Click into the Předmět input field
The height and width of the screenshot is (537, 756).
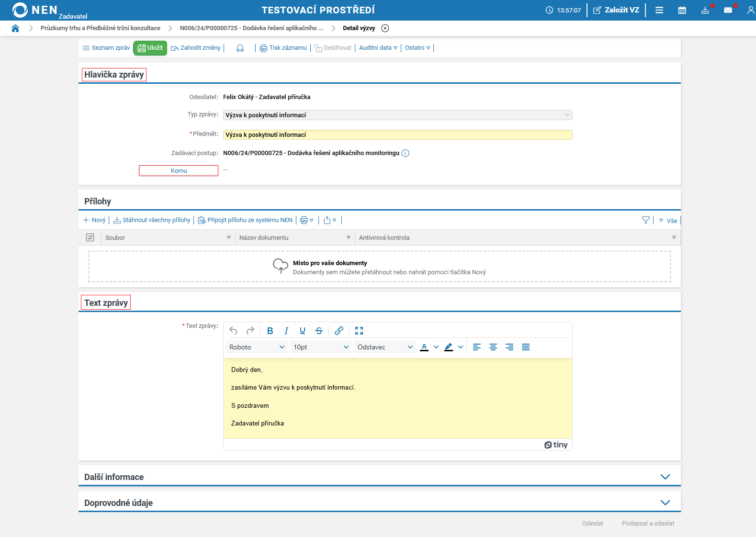tap(397, 135)
